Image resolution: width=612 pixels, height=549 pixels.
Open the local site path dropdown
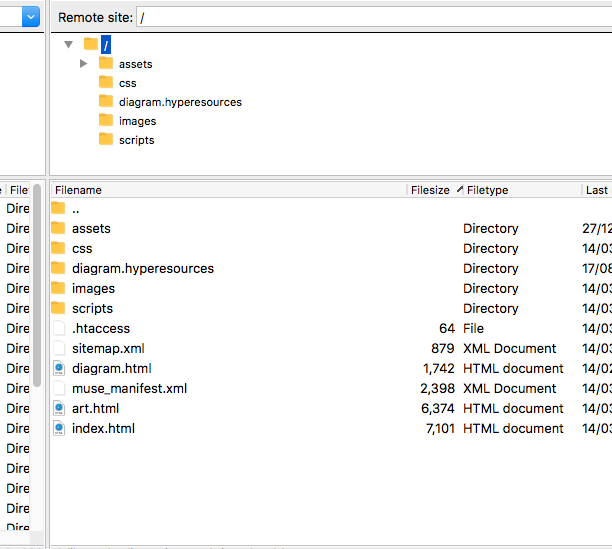tap(31, 17)
